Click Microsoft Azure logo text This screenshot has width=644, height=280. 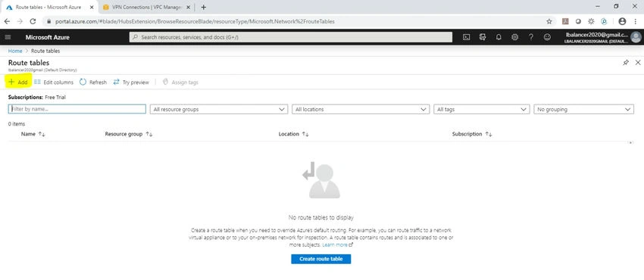[48, 37]
